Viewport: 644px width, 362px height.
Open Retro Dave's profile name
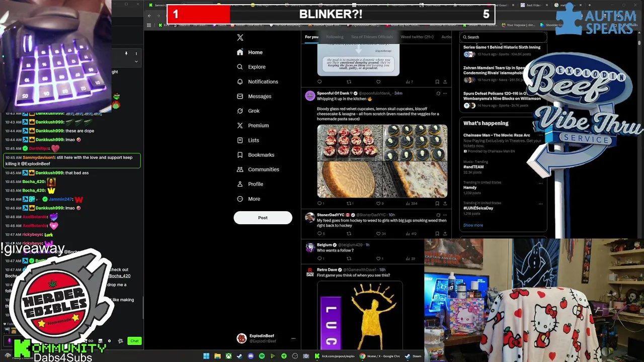click(x=327, y=270)
